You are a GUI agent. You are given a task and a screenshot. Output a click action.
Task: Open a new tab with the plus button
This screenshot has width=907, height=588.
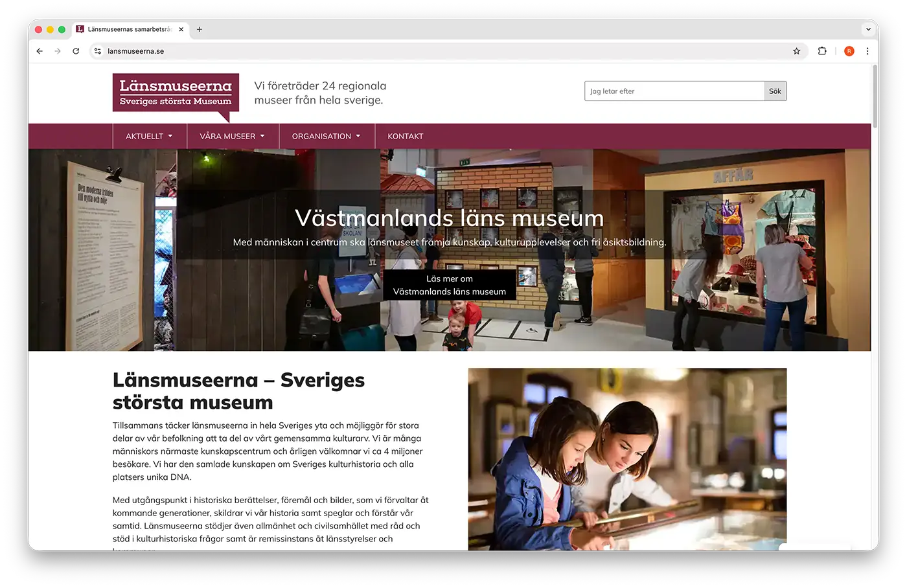200,29
